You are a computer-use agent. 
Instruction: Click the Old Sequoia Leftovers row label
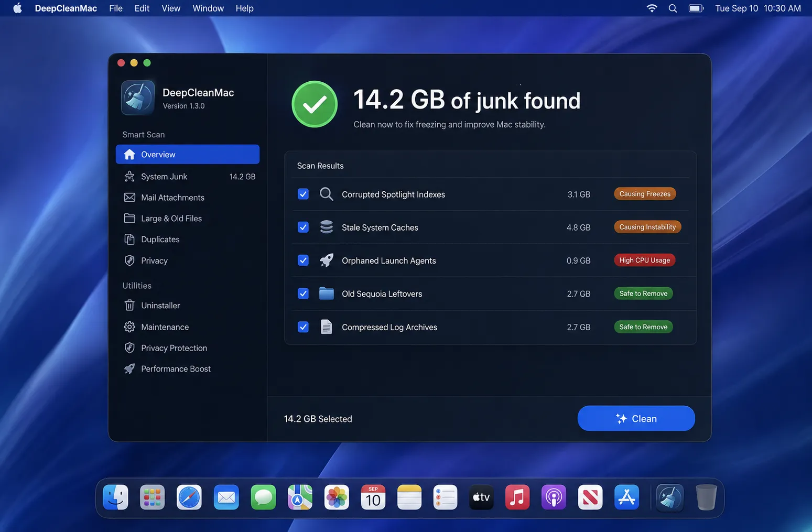pyautogui.click(x=382, y=294)
